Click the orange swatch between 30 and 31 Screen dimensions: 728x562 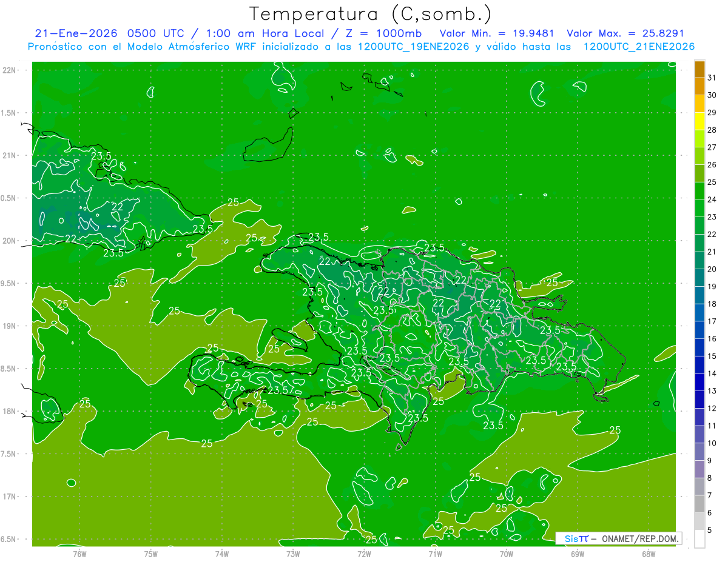click(699, 86)
